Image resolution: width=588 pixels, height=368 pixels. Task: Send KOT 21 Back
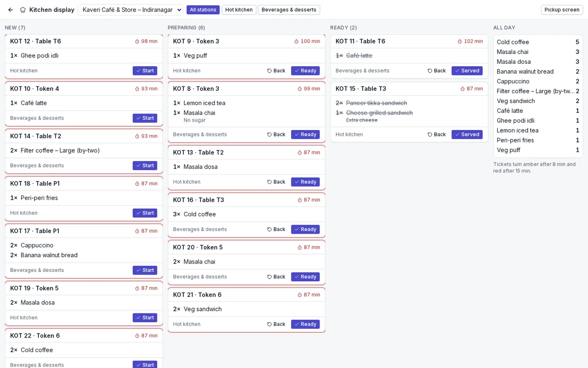(276, 324)
